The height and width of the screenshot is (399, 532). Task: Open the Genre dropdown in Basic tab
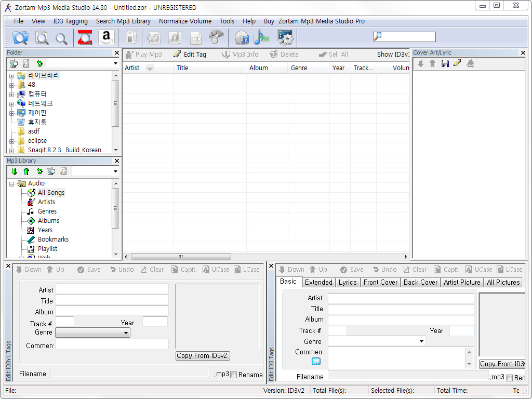421,341
